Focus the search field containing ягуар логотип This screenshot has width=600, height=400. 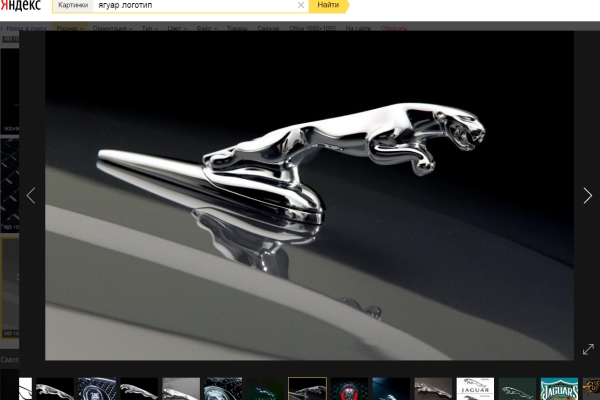coord(195,5)
